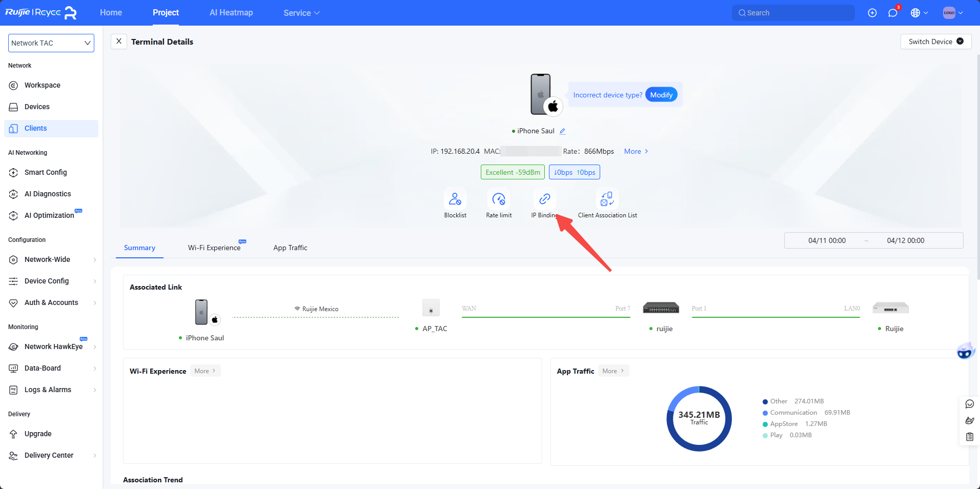980x489 pixels.
Task: Click the IP Binding link icon
Action: (545, 199)
